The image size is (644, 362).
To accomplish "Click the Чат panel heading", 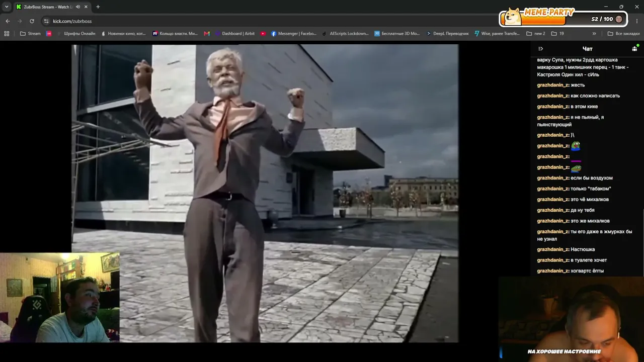I will click(587, 49).
